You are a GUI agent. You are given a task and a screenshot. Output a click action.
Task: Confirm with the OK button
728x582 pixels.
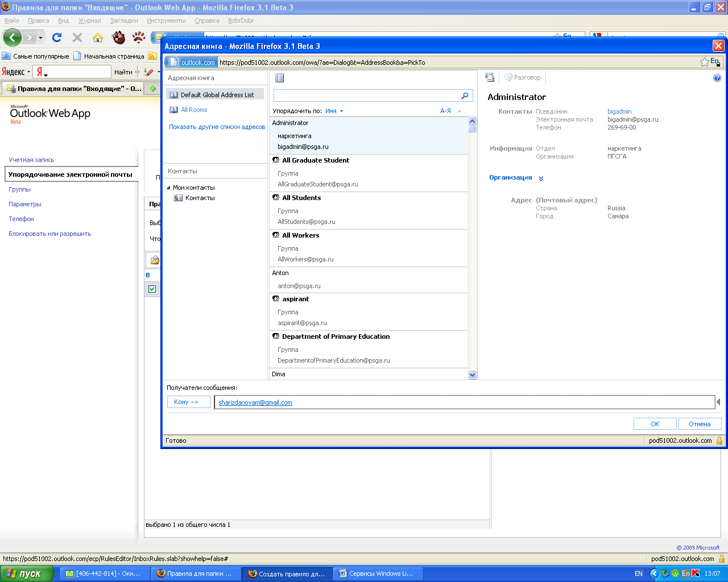(655, 424)
